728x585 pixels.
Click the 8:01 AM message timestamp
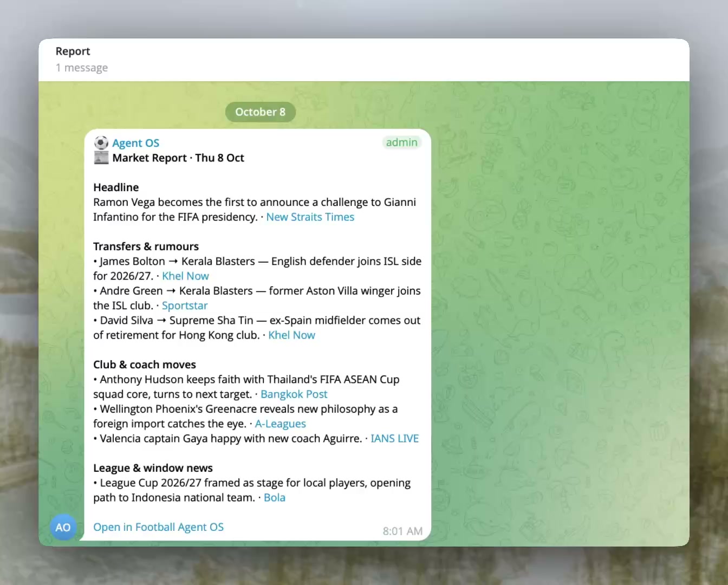tap(402, 531)
